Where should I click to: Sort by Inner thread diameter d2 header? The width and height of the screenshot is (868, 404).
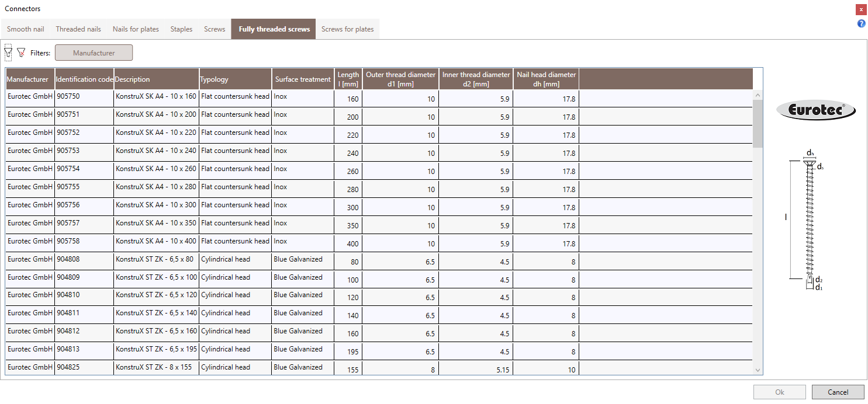click(x=476, y=79)
